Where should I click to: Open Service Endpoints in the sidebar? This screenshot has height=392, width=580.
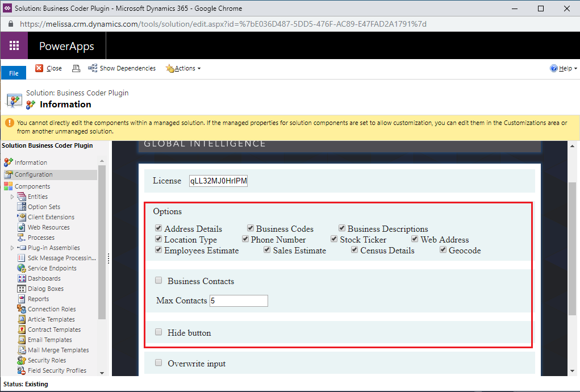coord(52,268)
